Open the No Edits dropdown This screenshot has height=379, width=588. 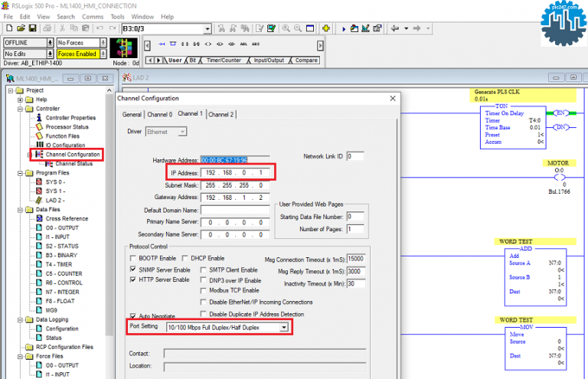coord(50,54)
